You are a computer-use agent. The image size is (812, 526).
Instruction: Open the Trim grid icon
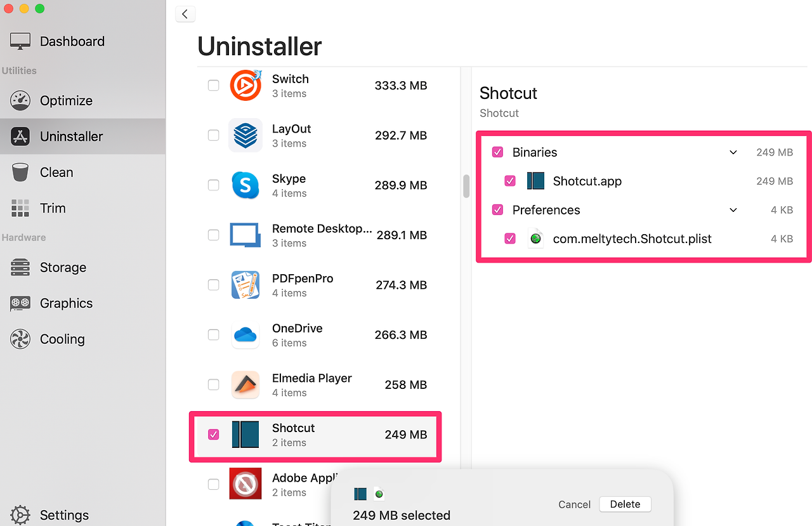coord(20,208)
